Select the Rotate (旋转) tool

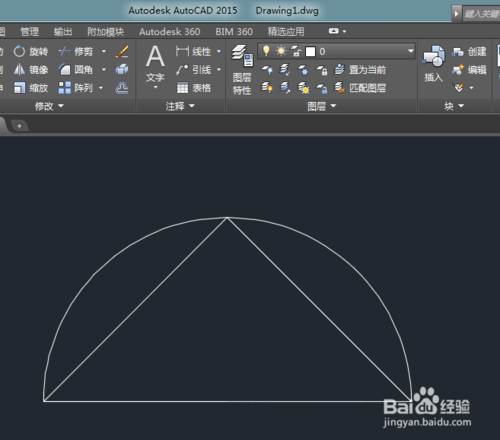[x=31, y=52]
